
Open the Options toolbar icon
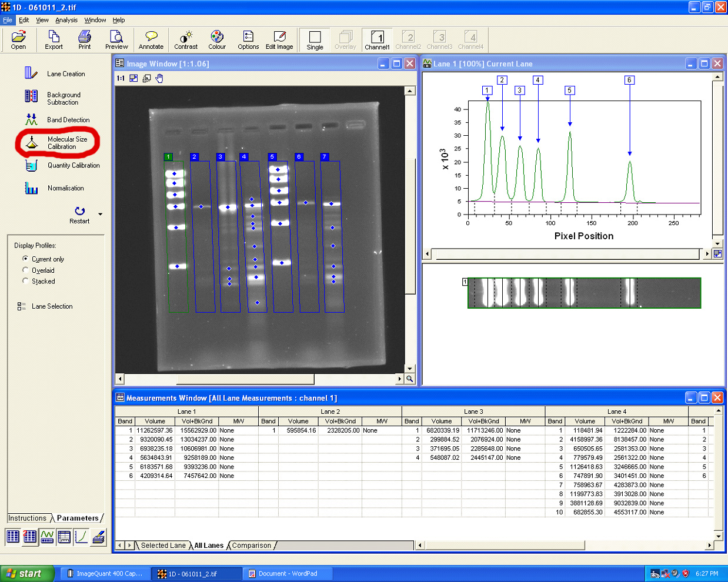[x=248, y=40]
